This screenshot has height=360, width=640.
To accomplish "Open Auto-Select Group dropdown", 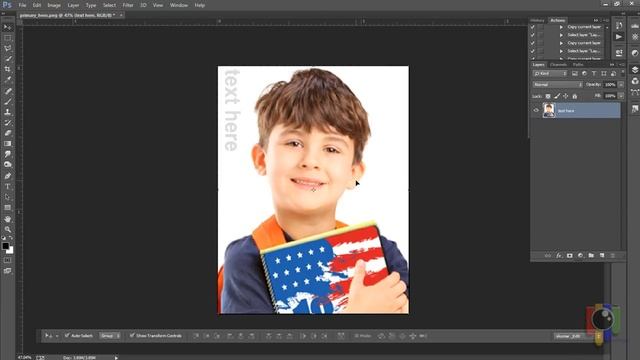I will point(110,336).
